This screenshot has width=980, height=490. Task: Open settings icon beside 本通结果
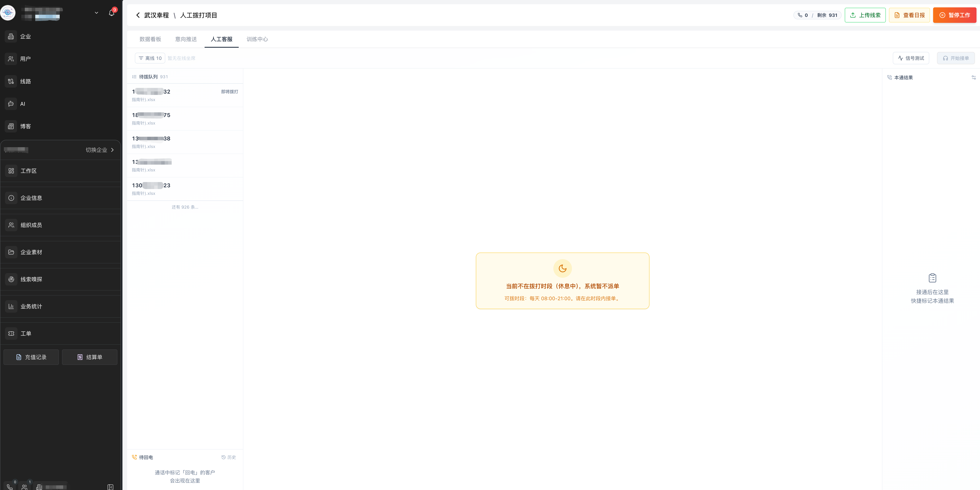pyautogui.click(x=974, y=77)
